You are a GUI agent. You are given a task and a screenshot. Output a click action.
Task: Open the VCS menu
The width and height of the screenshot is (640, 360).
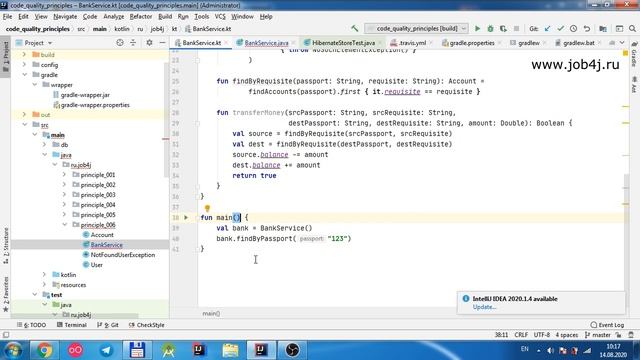[220, 16]
